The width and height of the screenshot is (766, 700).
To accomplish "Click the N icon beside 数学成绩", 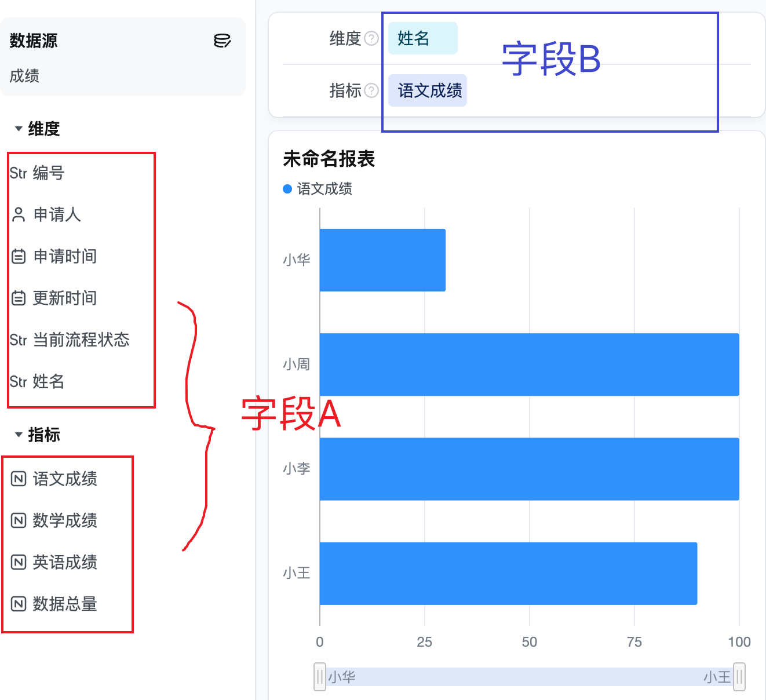I will 19,520.
